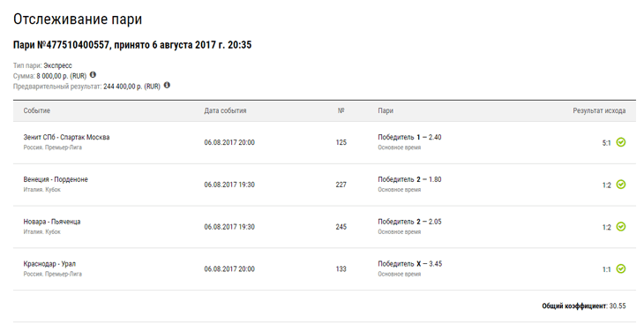Screen dimensions: 644x325
Task: Click date 06.08.2017 20:00 in Краснодар row
Action: 229,269
